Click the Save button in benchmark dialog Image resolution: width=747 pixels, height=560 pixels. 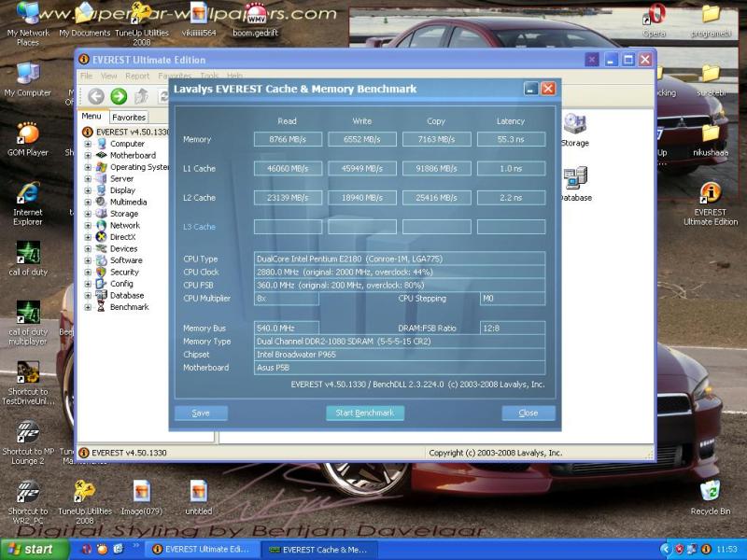click(201, 413)
